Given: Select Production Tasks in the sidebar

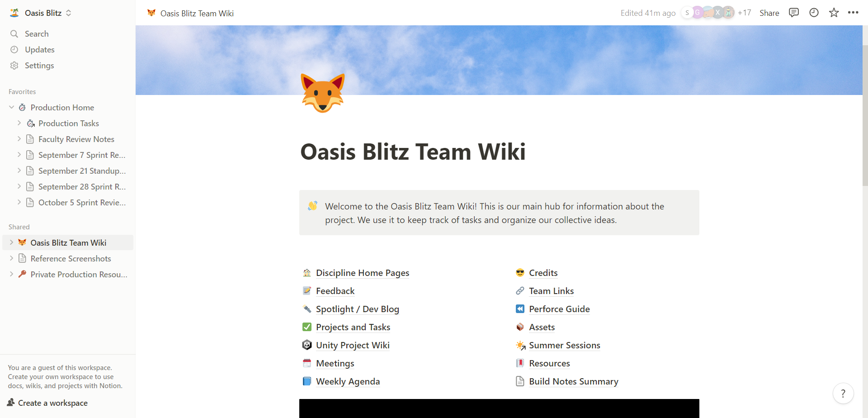Looking at the screenshot, I should (69, 123).
